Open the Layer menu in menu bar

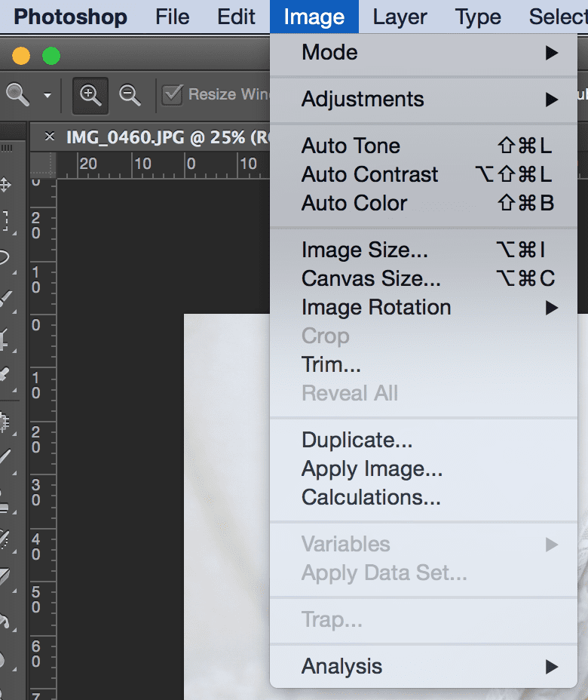pyautogui.click(x=400, y=17)
